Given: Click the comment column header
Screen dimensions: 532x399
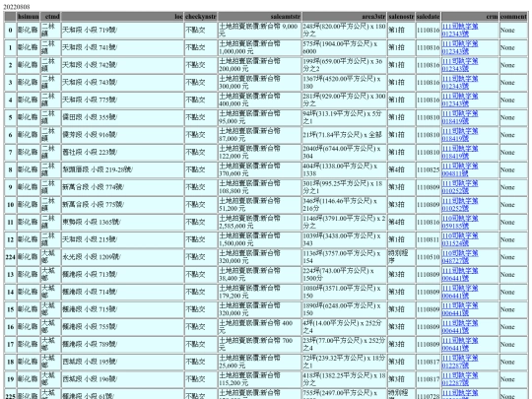Looking at the screenshot, I should 513,17.
